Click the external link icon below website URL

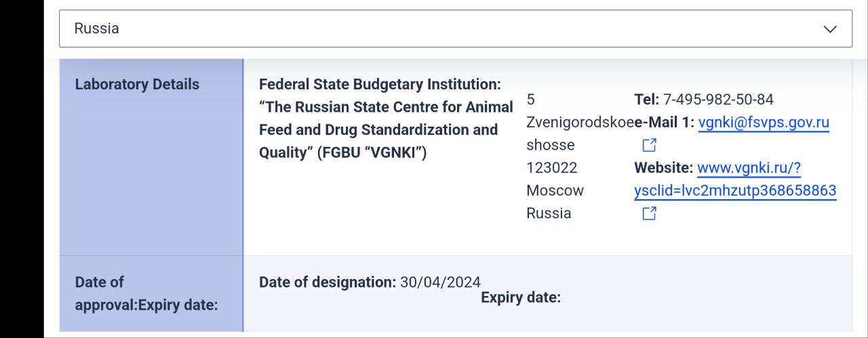[x=649, y=213]
